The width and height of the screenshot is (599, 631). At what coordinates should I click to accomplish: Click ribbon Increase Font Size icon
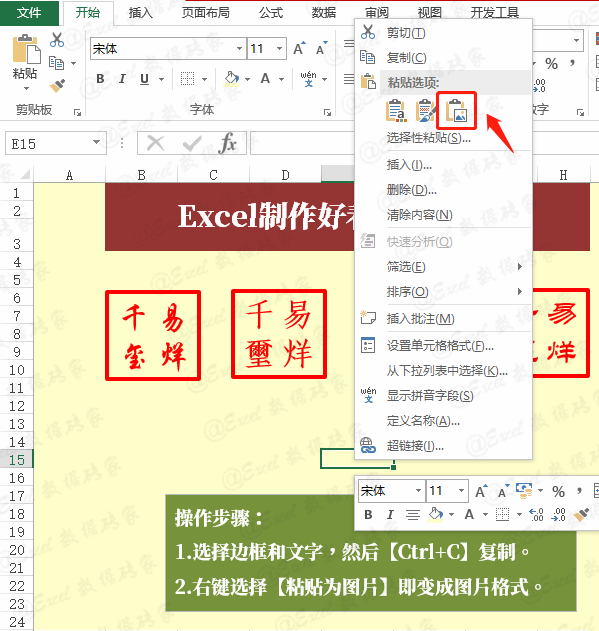coord(299,49)
